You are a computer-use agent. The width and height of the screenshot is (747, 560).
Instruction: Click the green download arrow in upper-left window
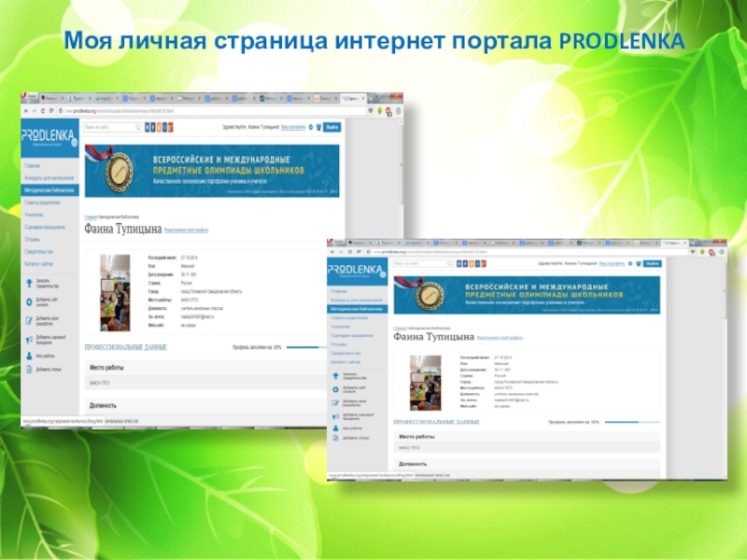click(x=380, y=111)
